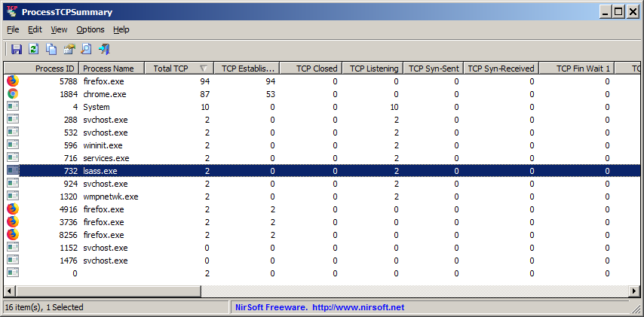Open the Options menu
This screenshot has width=644, height=317.
pyautogui.click(x=90, y=29)
